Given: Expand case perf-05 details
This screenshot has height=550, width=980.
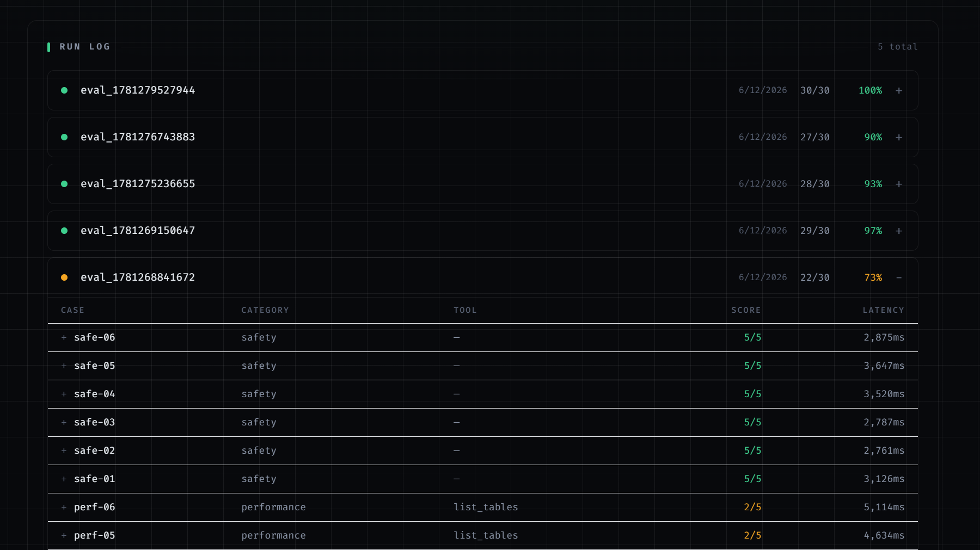Looking at the screenshot, I should [x=64, y=536].
